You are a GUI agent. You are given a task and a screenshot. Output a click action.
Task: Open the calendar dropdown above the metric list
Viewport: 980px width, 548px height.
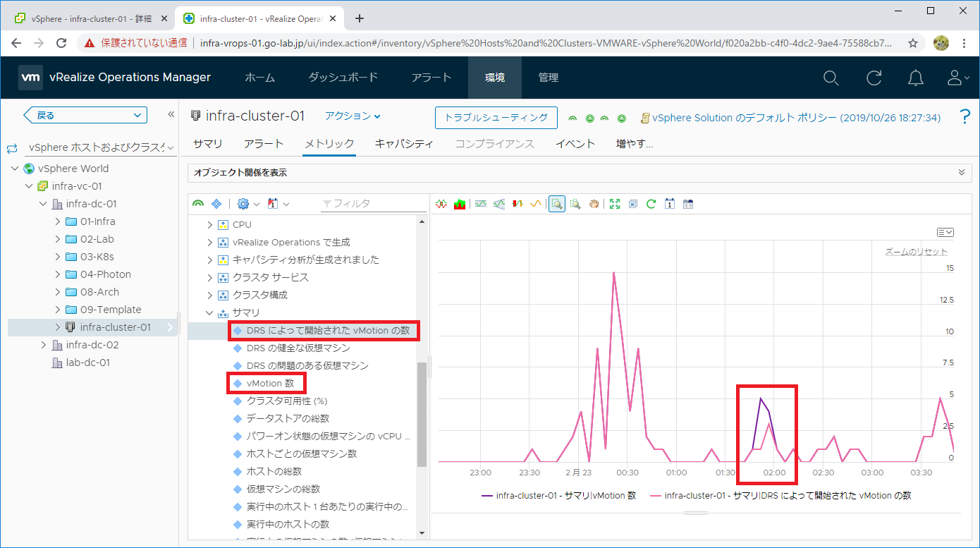278,204
